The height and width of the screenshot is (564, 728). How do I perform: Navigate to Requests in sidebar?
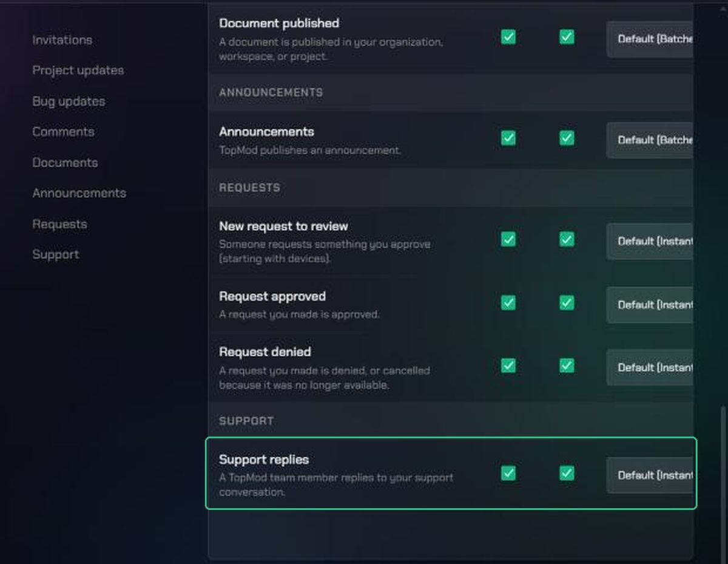click(59, 224)
